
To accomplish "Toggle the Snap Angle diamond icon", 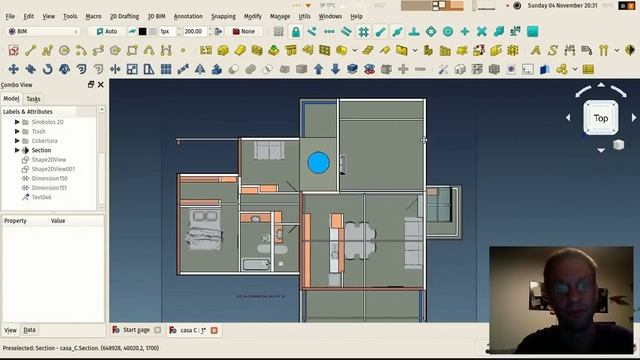I will tap(431, 31).
